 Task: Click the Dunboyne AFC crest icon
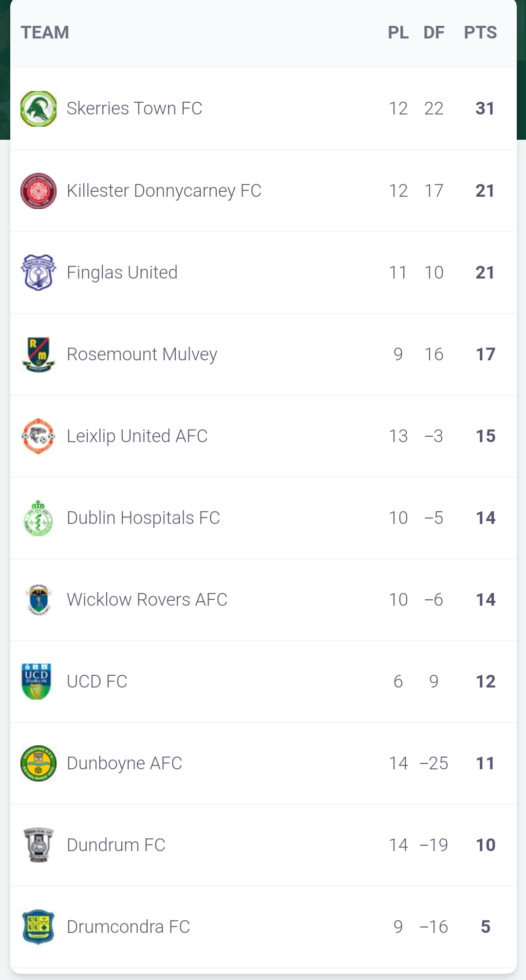38,763
